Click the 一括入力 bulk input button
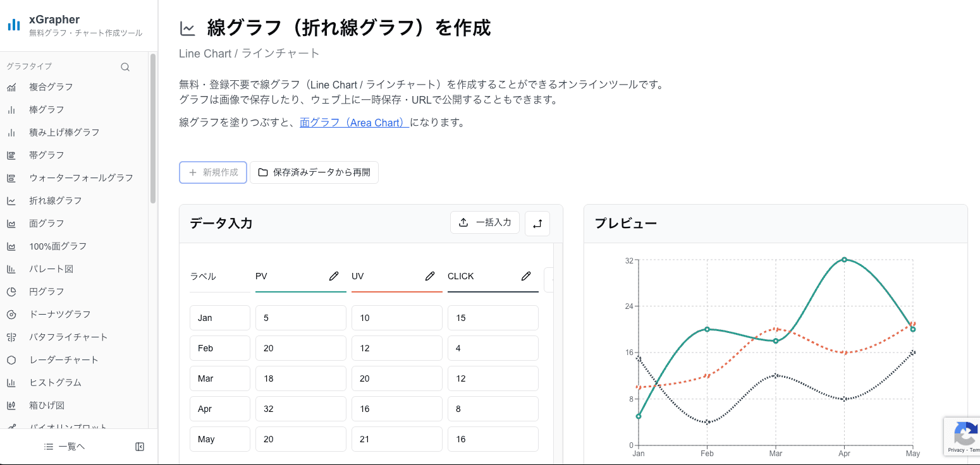Viewport: 980px width, 465px height. tap(485, 222)
